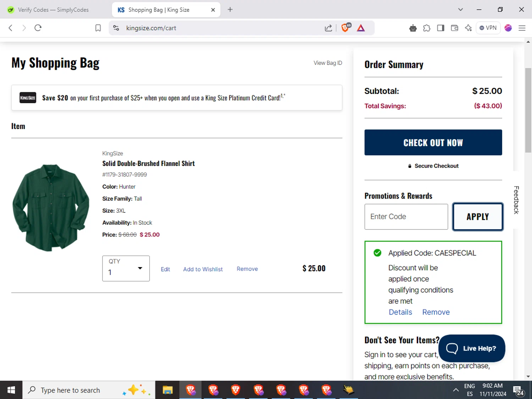Switch to Verify Codes — SimplyCodes tab

(53, 10)
